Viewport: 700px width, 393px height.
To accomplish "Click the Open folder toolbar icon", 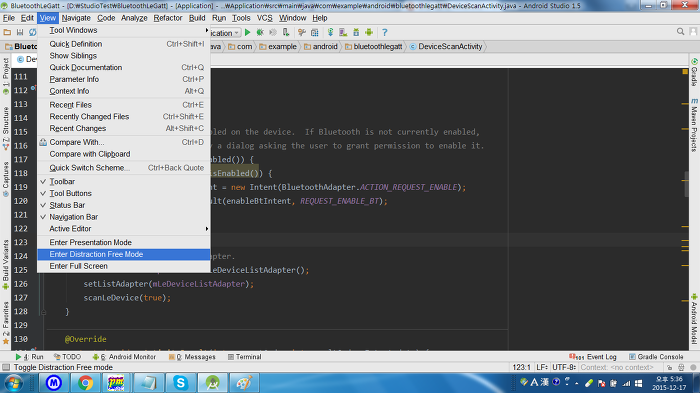I will point(7,32).
